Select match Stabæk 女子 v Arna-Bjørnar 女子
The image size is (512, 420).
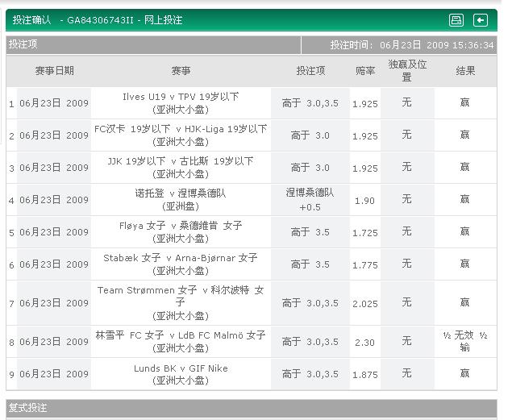coord(181,258)
